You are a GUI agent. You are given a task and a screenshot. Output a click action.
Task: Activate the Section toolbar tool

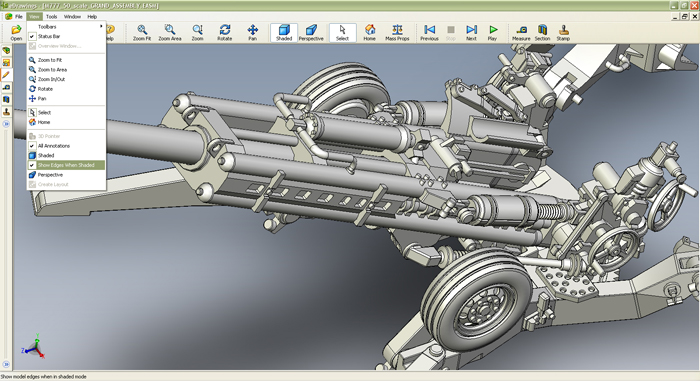(x=542, y=33)
